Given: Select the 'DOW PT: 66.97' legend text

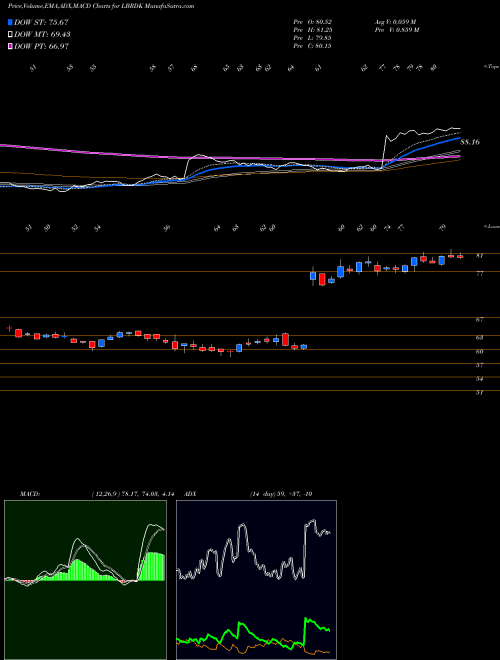Looking at the screenshot, I should pyautogui.click(x=42, y=46).
